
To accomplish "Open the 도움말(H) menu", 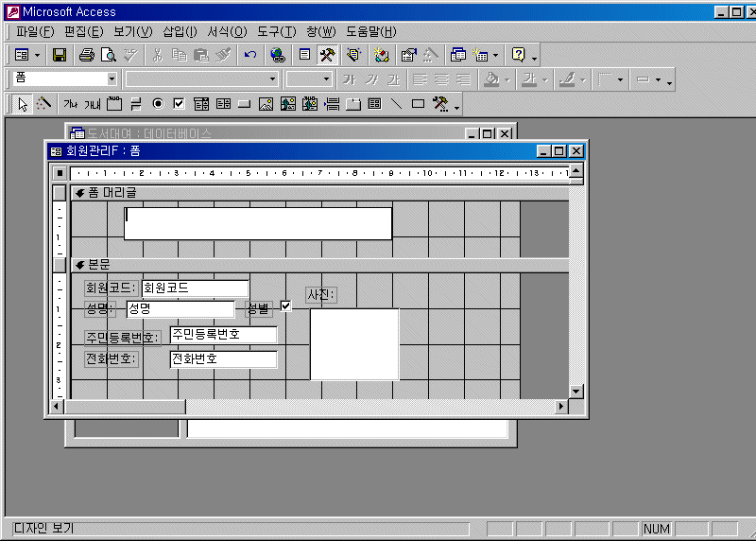I will [x=370, y=32].
